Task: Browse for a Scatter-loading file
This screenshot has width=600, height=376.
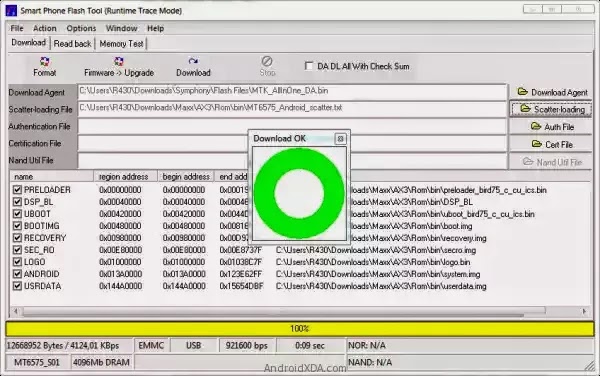Action: click(552, 109)
